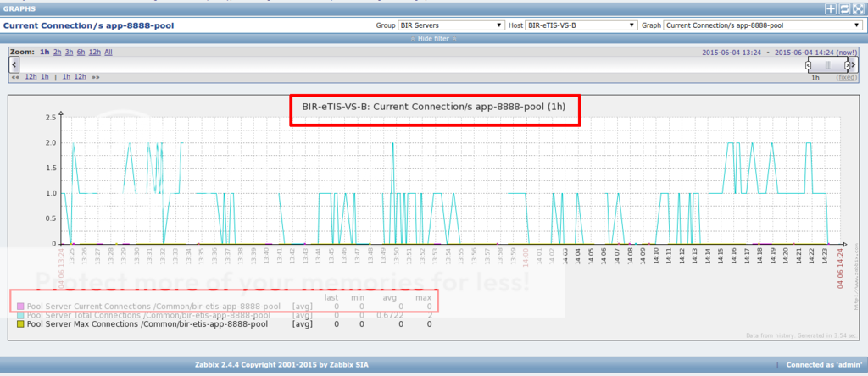Click the add to favourites plus icon
868x376 pixels.
[831, 8]
